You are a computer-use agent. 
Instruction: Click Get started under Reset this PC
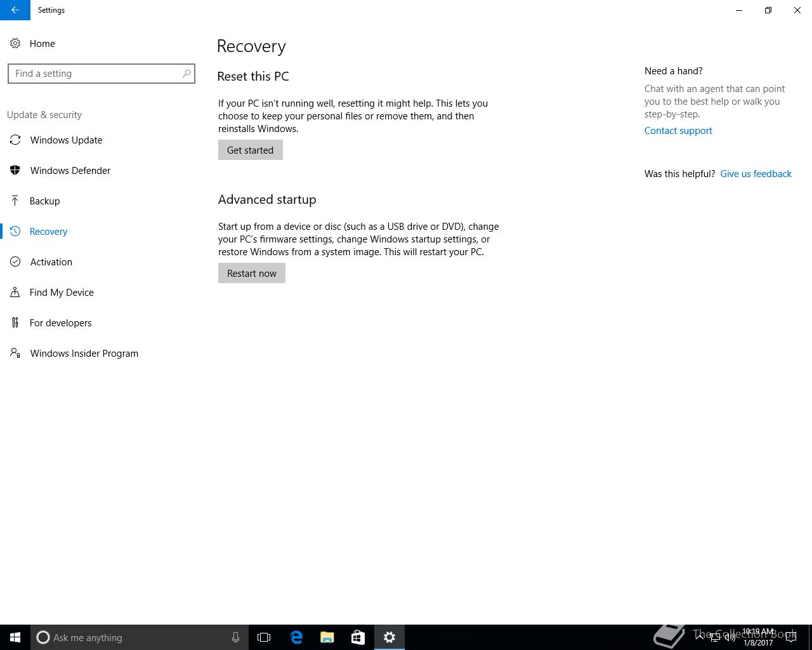(251, 150)
